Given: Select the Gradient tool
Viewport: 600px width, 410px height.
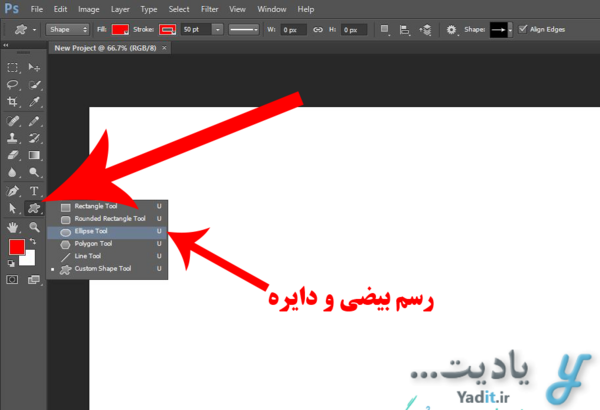Looking at the screenshot, I should pos(34,155).
